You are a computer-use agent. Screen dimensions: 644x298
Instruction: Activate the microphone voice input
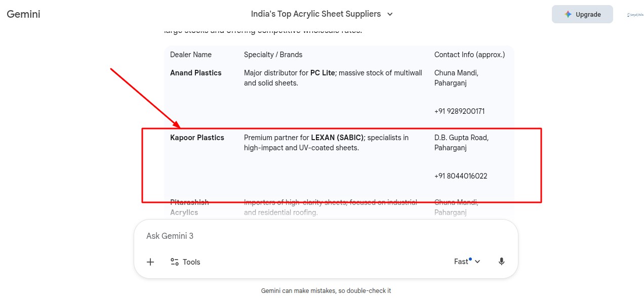coord(501,262)
